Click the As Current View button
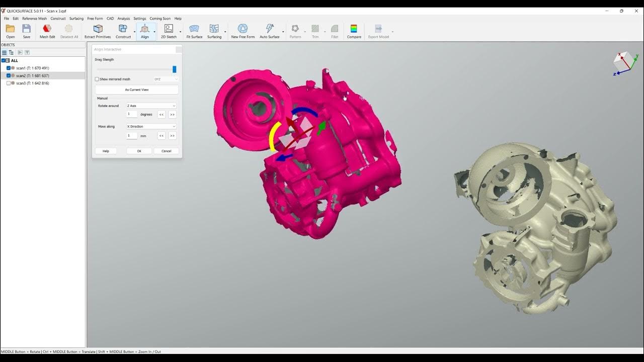The image size is (644, 362). tap(137, 89)
